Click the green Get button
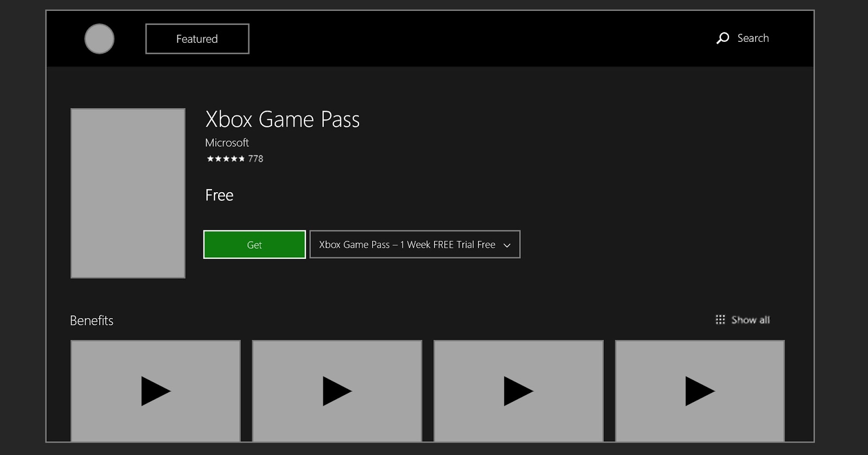 click(x=254, y=244)
